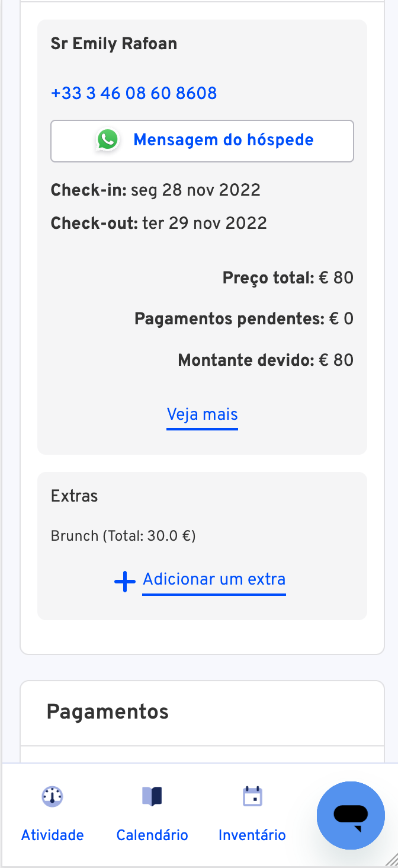The image size is (398, 868).
Task: Open Calendário via the book icon
Action: pyautogui.click(x=152, y=796)
